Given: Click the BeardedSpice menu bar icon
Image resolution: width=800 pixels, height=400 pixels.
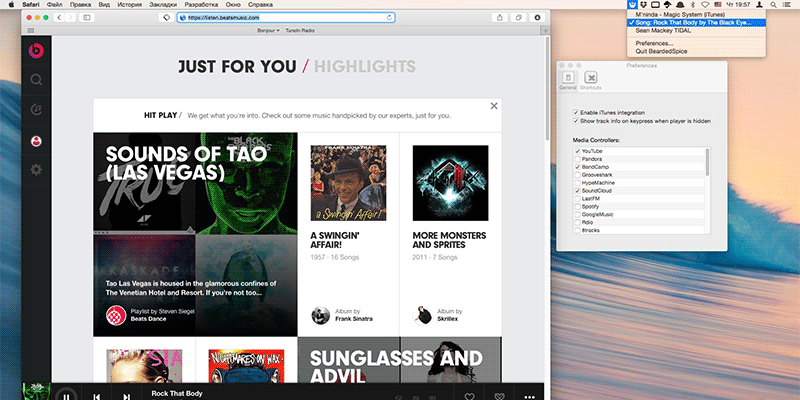Looking at the screenshot, I should pos(632,5).
